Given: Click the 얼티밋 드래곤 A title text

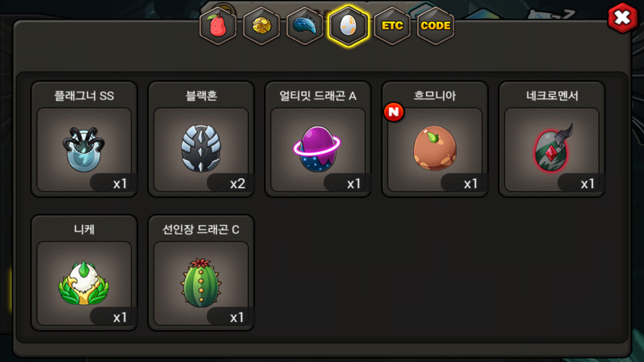Looking at the screenshot, I should point(318,96).
